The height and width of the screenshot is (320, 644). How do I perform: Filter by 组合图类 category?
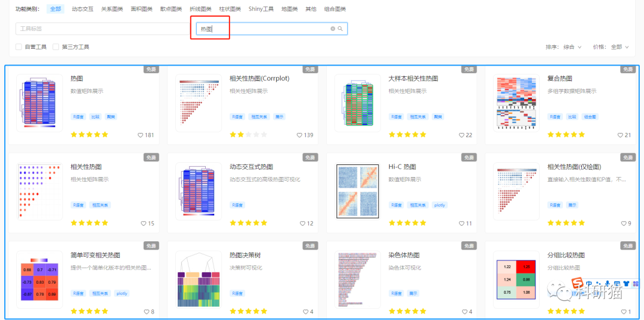click(335, 8)
